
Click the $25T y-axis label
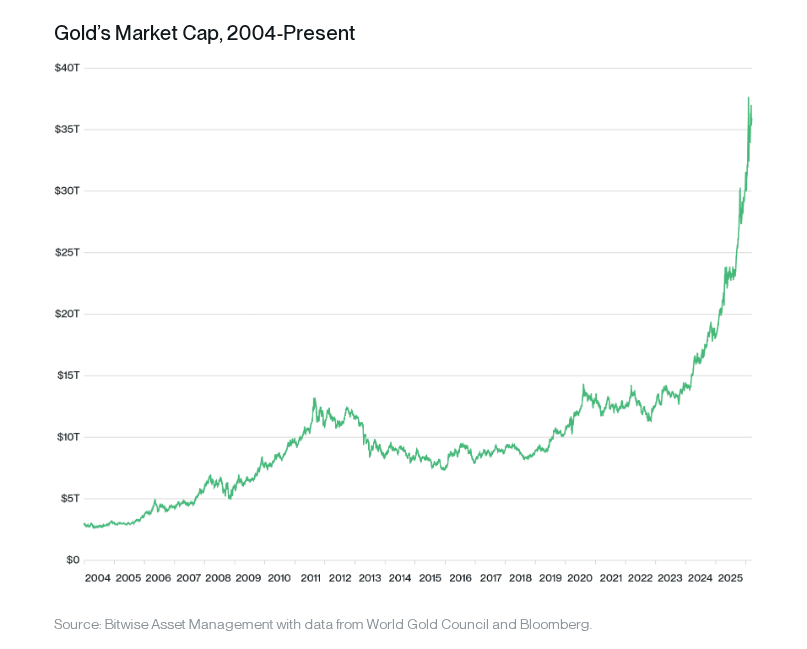(x=66, y=253)
